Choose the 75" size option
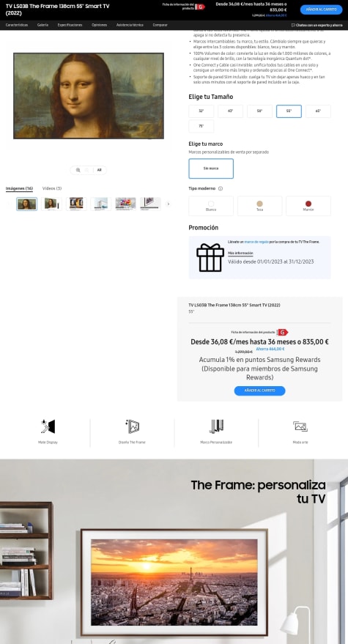Image resolution: width=348 pixels, height=644 pixels. point(201,126)
